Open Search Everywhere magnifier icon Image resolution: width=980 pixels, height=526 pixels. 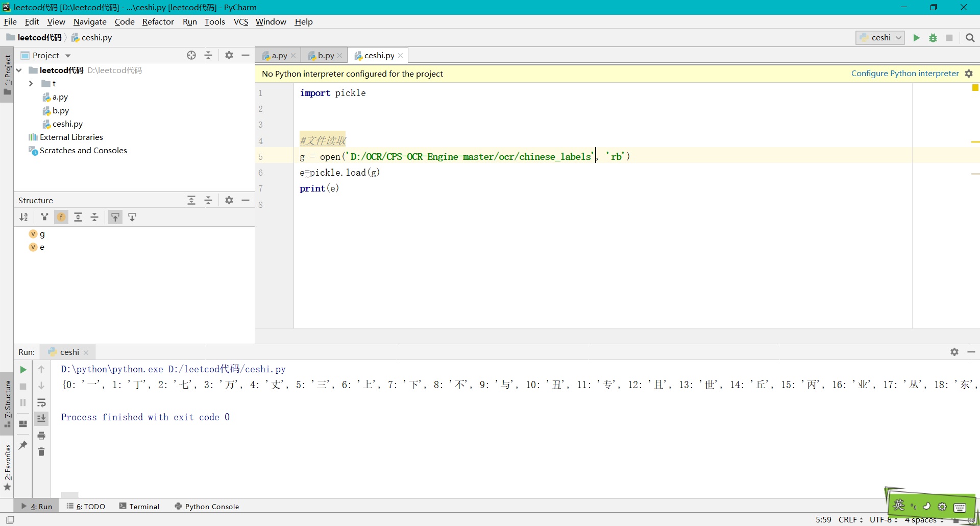coord(970,38)
